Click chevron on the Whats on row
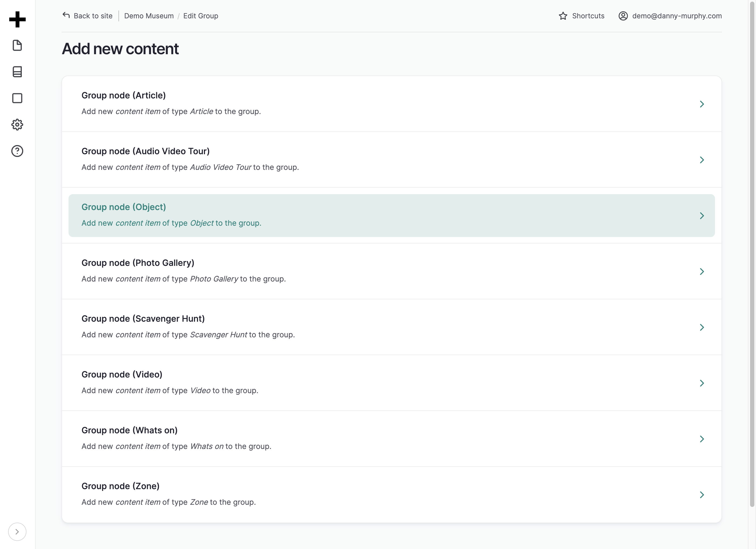Screen dimensions: 756x549 coord(702,439)
